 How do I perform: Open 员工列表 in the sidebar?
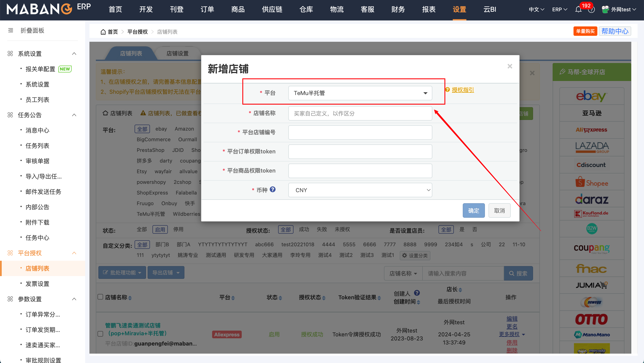(37, 100)
